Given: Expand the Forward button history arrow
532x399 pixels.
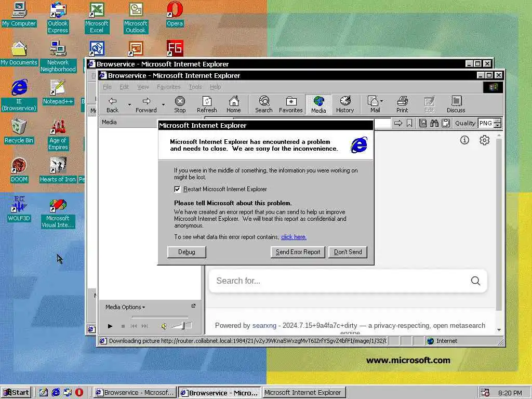Looking at the screenshot, I should (163, 104).
